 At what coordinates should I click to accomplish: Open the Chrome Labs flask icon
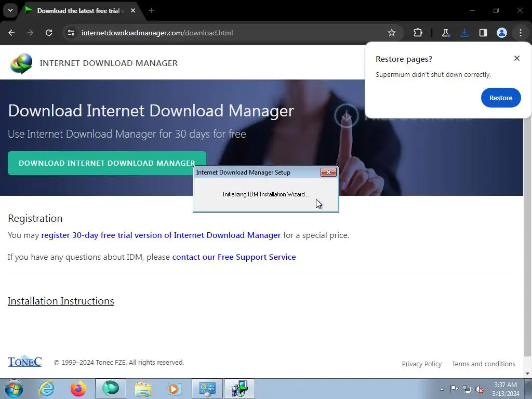(445, 33)
